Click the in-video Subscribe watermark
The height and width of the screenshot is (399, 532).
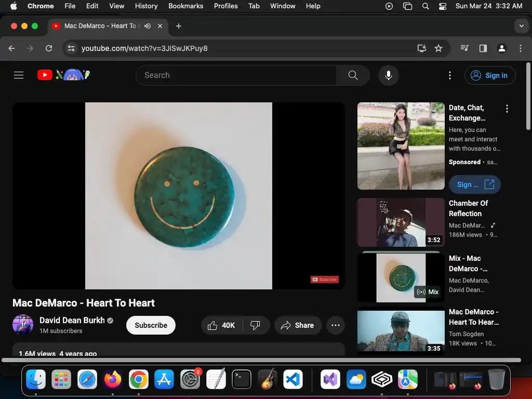[325, 280]
